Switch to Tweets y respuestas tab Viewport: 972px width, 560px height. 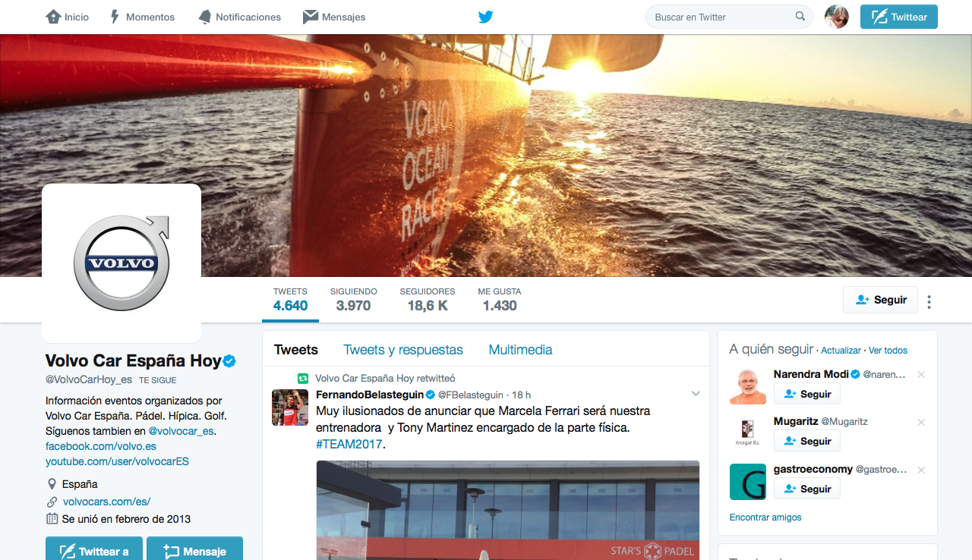coord(403,350)
